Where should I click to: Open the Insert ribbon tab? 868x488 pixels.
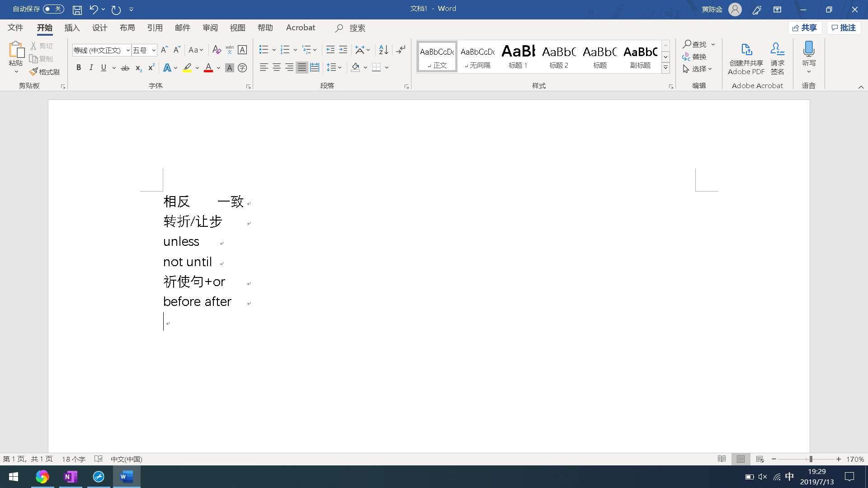(72, 28)
